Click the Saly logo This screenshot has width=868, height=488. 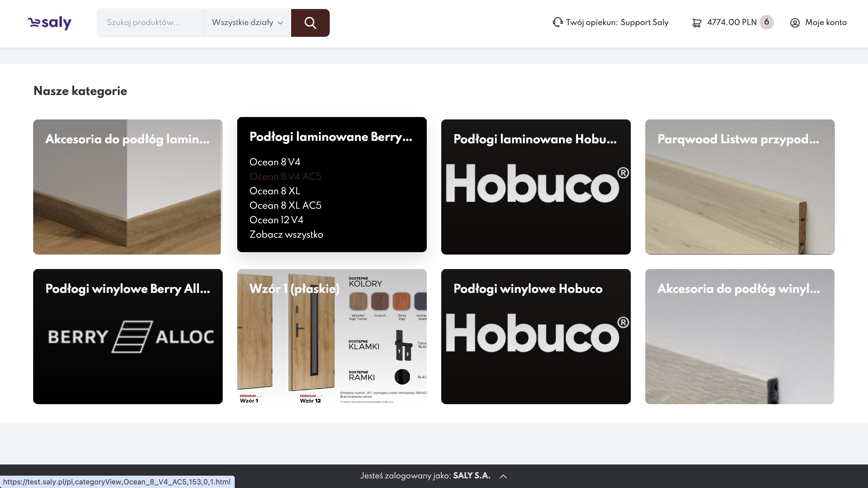(x=49, y=23)
